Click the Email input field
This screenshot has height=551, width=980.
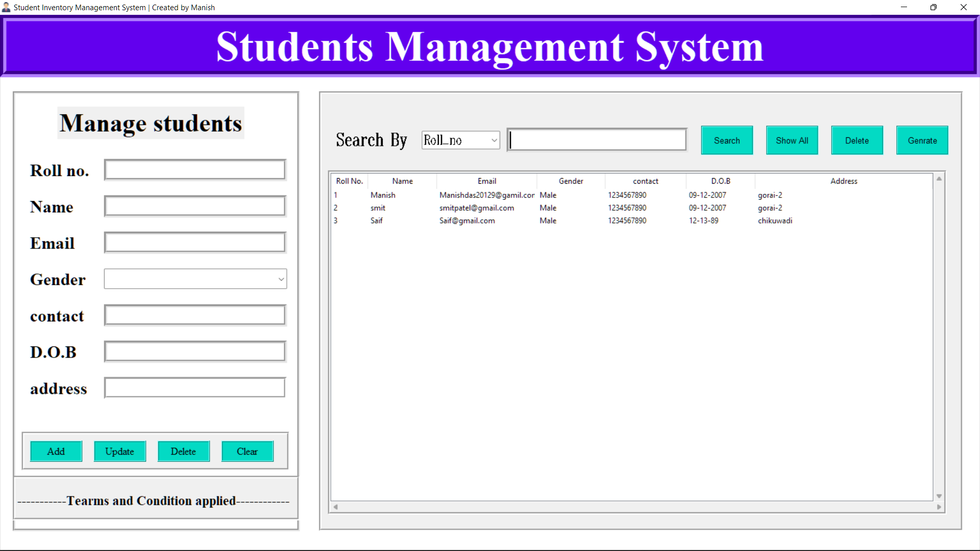[194, 242]
